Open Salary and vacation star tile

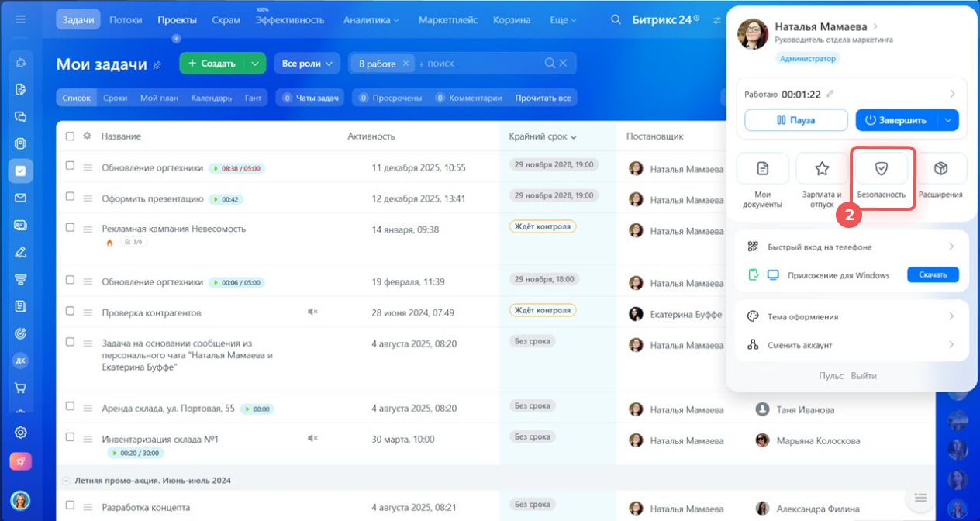[822, 179]
